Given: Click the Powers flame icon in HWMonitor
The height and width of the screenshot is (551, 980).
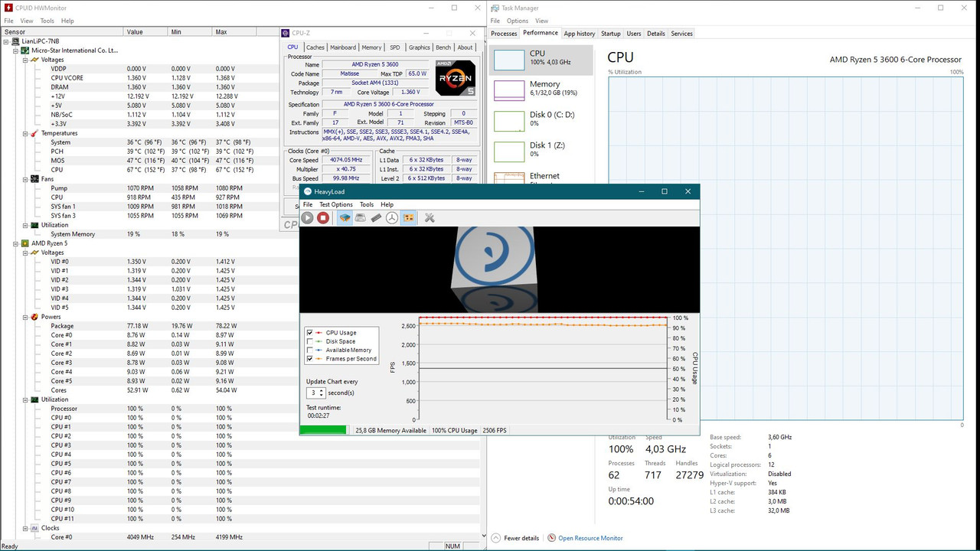Looking at the screenshot, I should pos(34,317).
